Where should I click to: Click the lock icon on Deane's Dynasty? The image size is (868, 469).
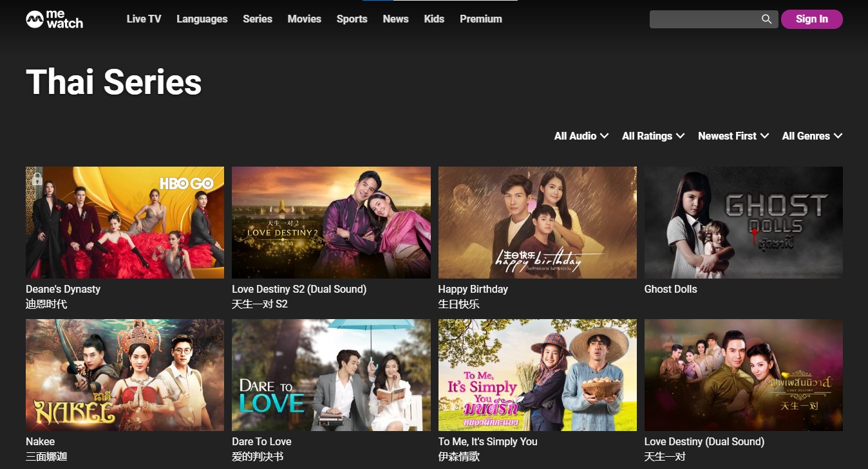coord(37,178)
